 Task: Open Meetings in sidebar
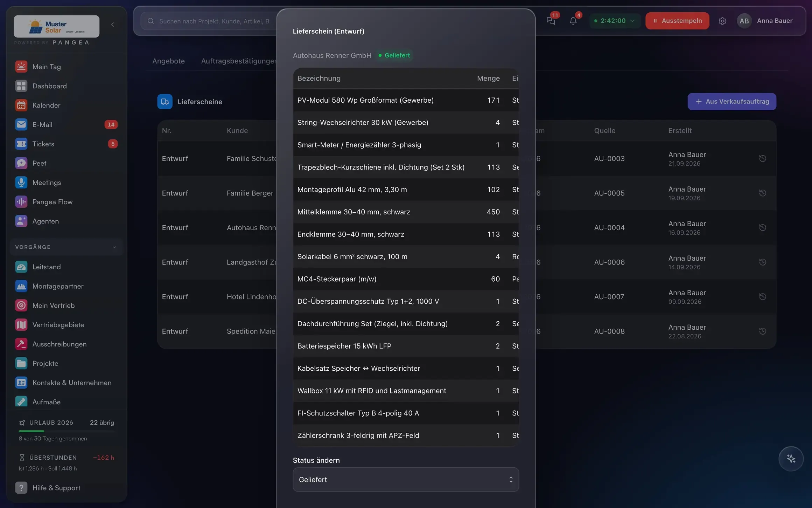(x=66, y=182)
